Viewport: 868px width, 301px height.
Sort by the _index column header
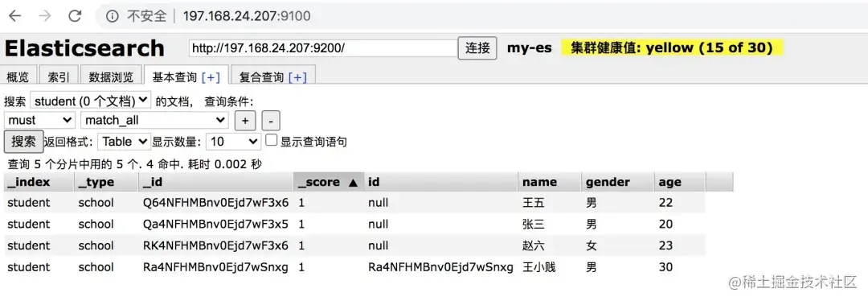(x=39, y=182)
